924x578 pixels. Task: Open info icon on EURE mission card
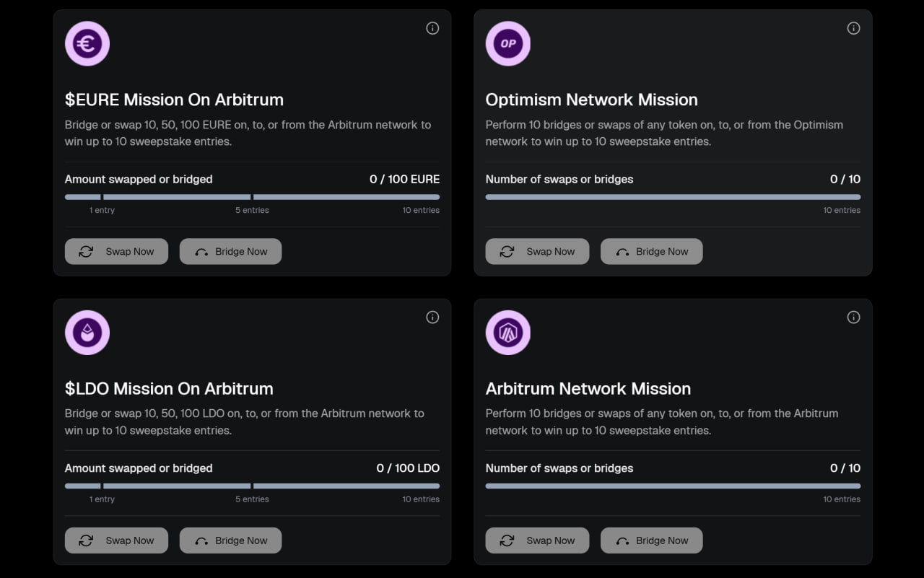pyautogui.click(x=432, y=28)
